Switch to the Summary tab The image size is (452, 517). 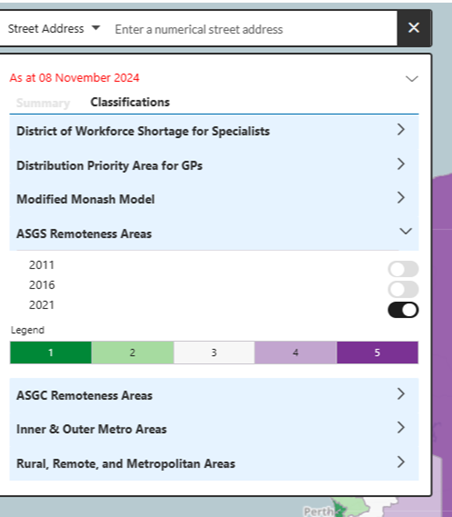(43, 103)
